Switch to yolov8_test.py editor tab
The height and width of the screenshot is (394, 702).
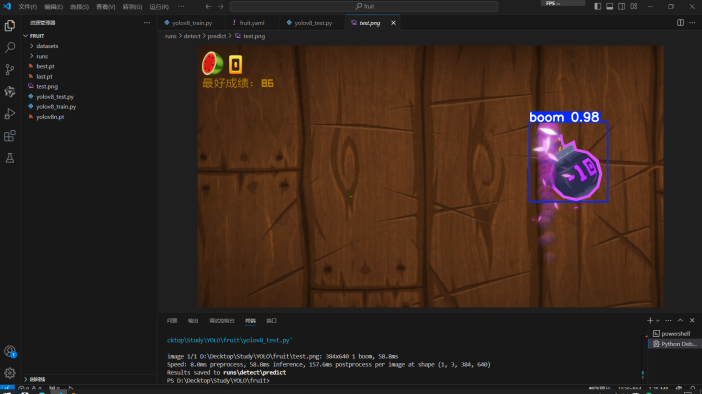pyautogui.click(x=313, y=23)
